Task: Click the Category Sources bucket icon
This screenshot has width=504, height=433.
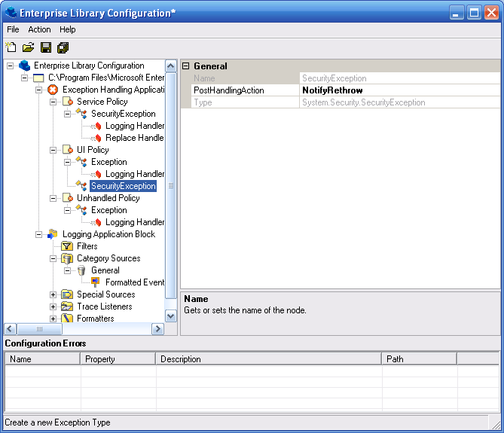Action: (67, 258)
